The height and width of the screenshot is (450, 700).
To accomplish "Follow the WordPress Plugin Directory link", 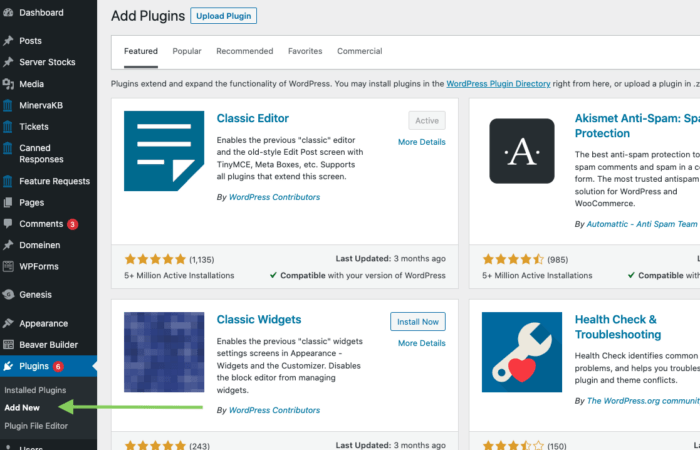I will click(x=498, y=84).
